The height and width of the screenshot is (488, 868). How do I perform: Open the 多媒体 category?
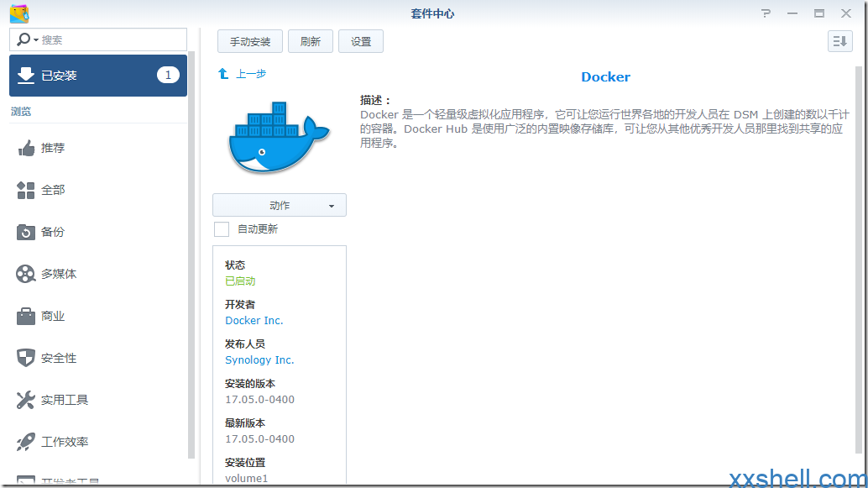[98, 274]
